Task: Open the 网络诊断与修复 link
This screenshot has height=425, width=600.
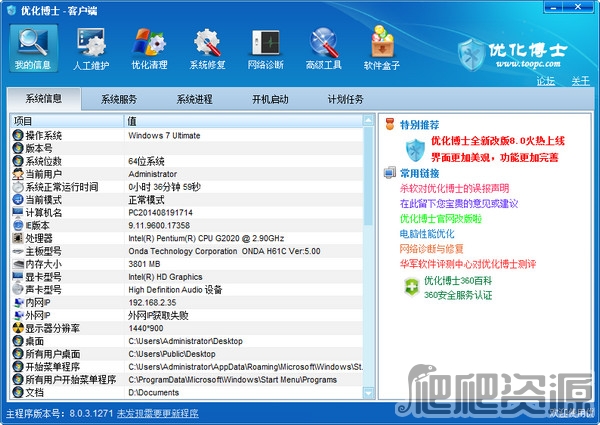Action: pos(431,248)
